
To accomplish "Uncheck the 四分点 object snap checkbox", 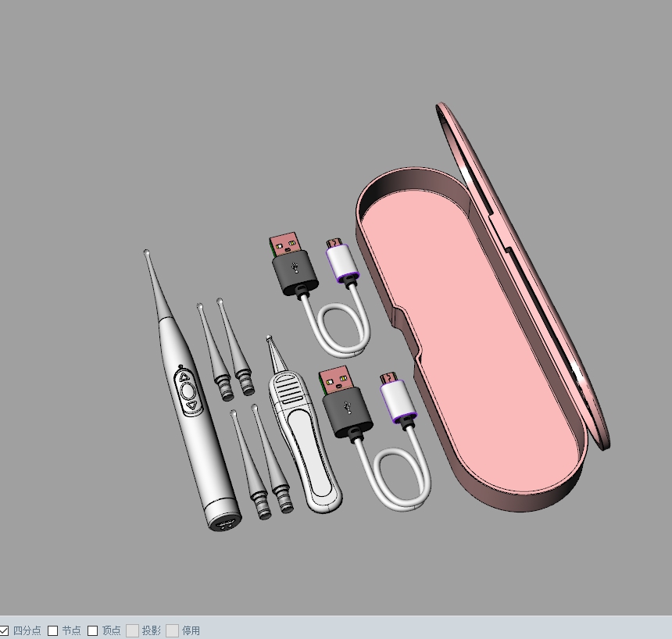I will click(3, 630).
